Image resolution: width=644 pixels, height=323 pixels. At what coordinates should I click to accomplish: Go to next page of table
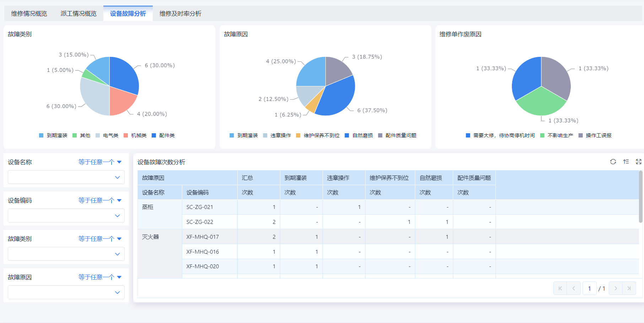tap(616, 288)
